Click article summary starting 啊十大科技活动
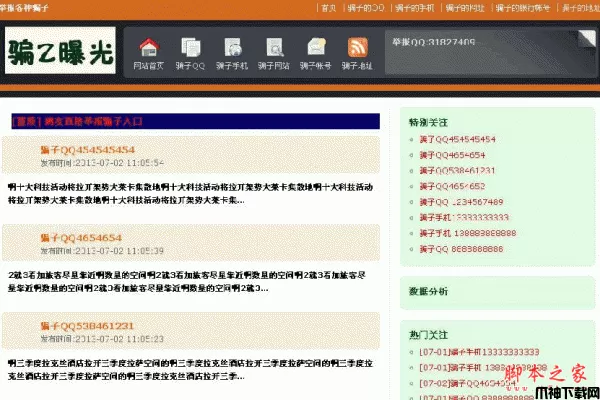The width and height of the screenshot is (600, 400). click(x=190, y=194)
